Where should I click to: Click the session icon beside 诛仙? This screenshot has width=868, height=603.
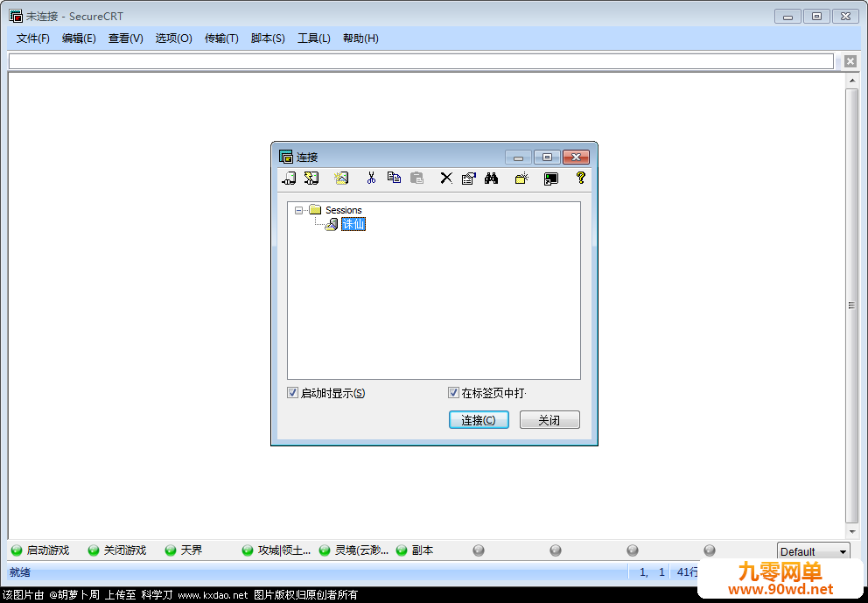coord(332,224)
